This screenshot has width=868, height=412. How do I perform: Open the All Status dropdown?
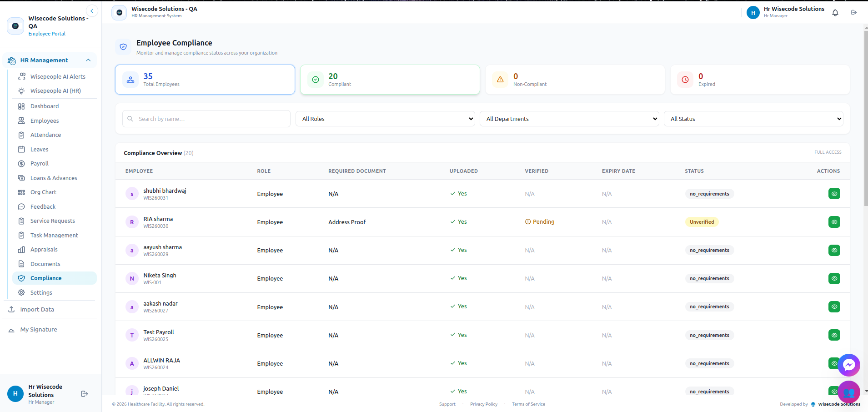[x=753, y=119]
